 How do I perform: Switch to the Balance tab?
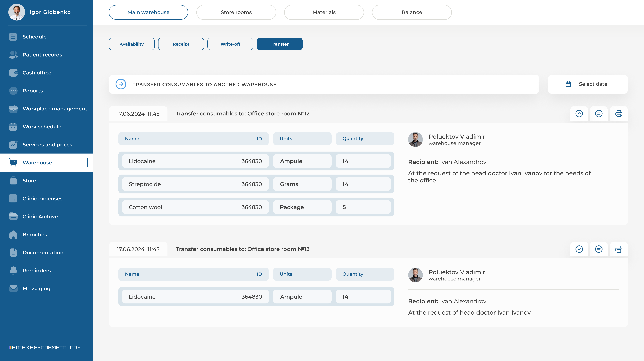click(x=411, y=12)
